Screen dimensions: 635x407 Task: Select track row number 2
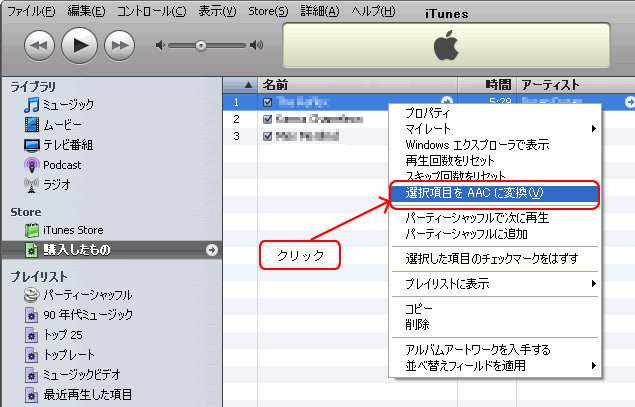pos(306,119)
